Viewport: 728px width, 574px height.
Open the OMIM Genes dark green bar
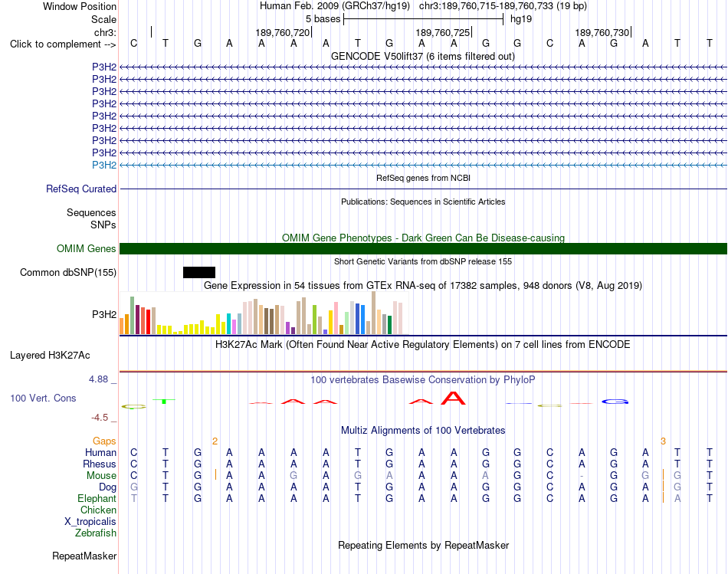pyautogui.click(x=423, y=248)
